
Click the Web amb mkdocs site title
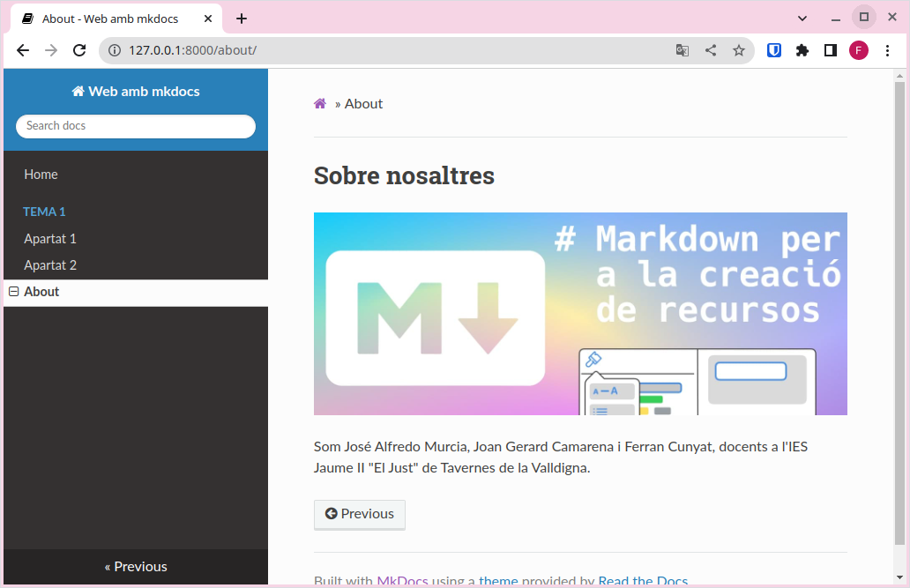click(x=136, y=92)
